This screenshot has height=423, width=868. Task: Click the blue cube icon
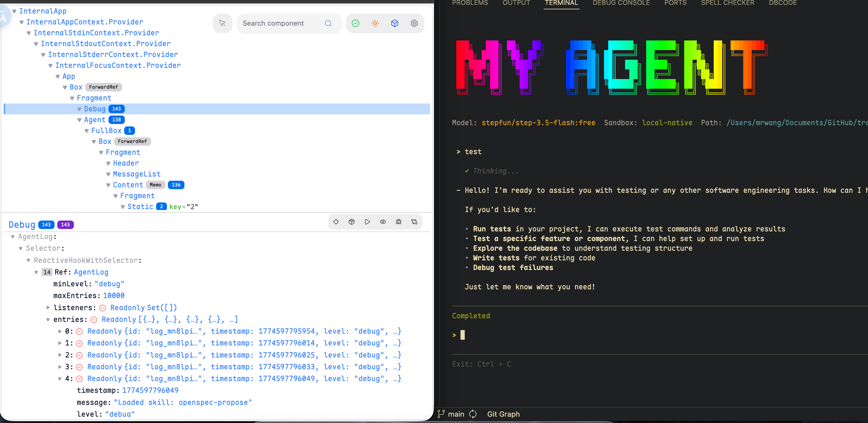tap(395, 23)
